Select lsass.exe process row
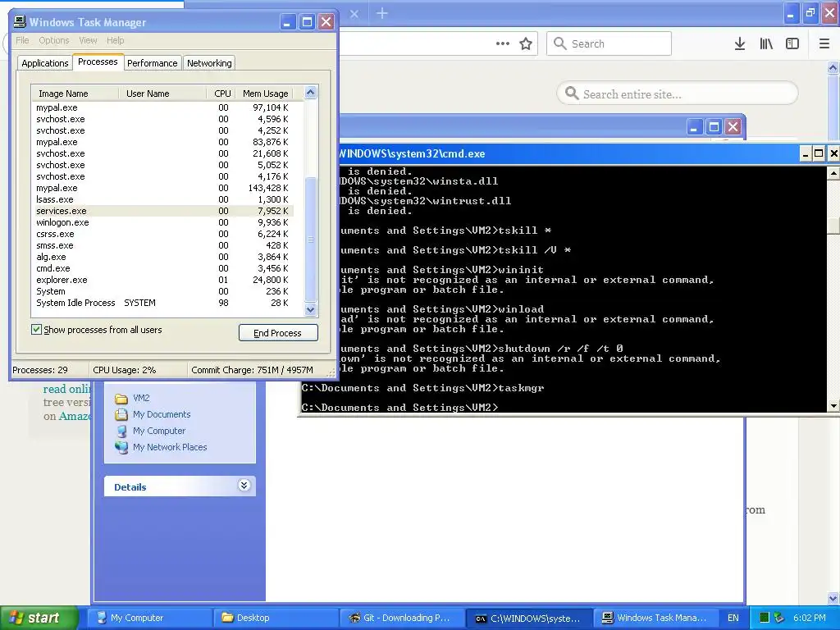Image resolution: width=840 pixels, height=630 pixels. [x=162, y=199]
